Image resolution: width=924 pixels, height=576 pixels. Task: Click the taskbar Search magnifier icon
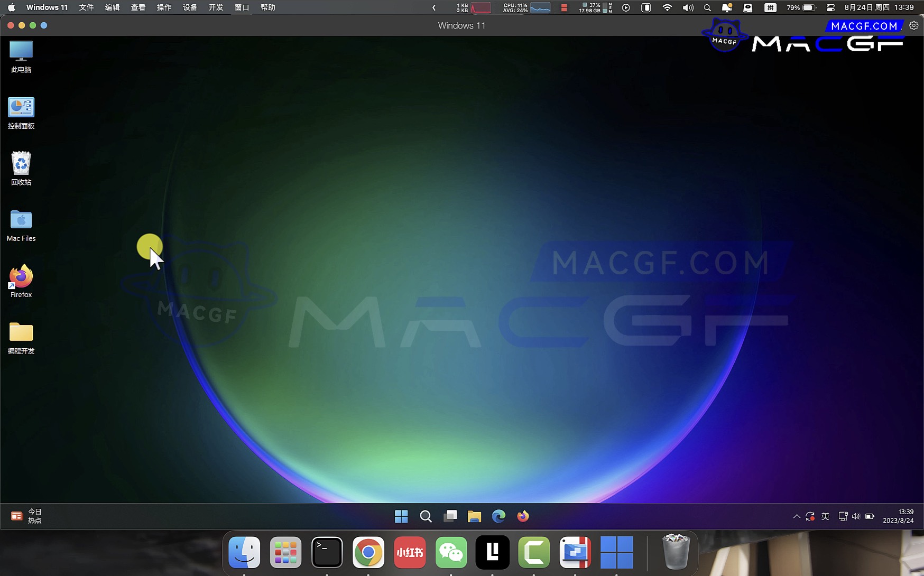[426, 516]
